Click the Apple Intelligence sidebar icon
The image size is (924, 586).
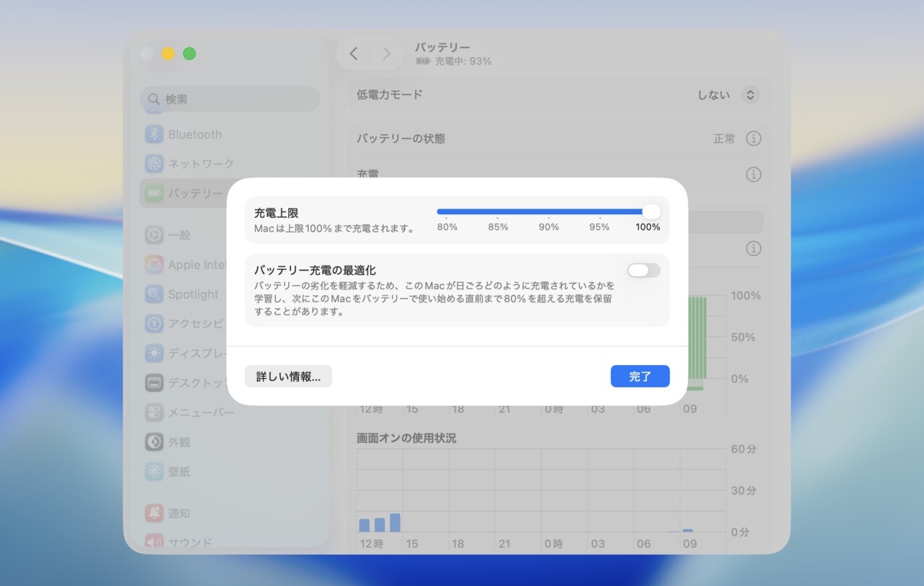154,265
